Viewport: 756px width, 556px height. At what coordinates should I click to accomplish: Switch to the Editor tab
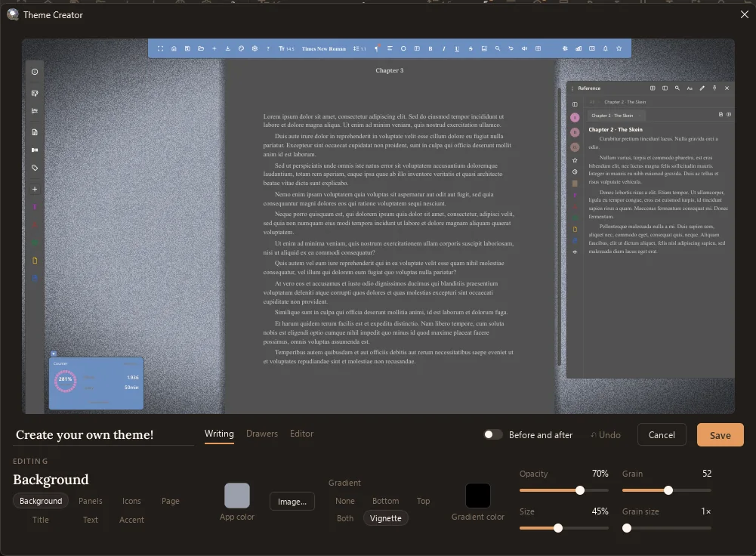pos(301,434)
